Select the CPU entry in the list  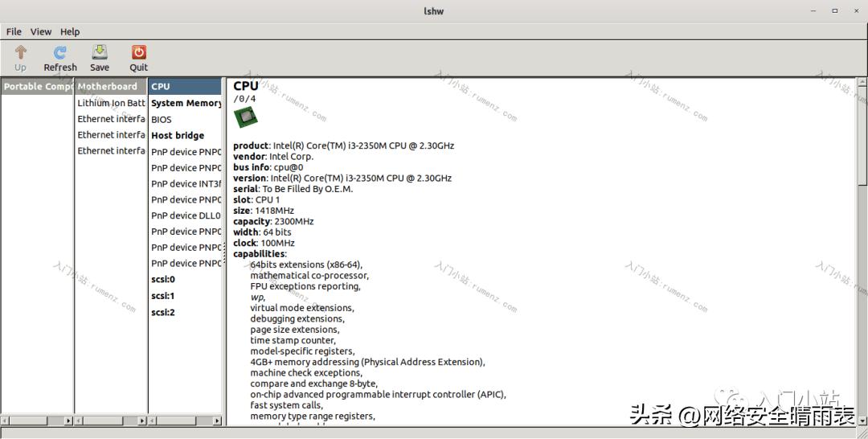point(186,86)
